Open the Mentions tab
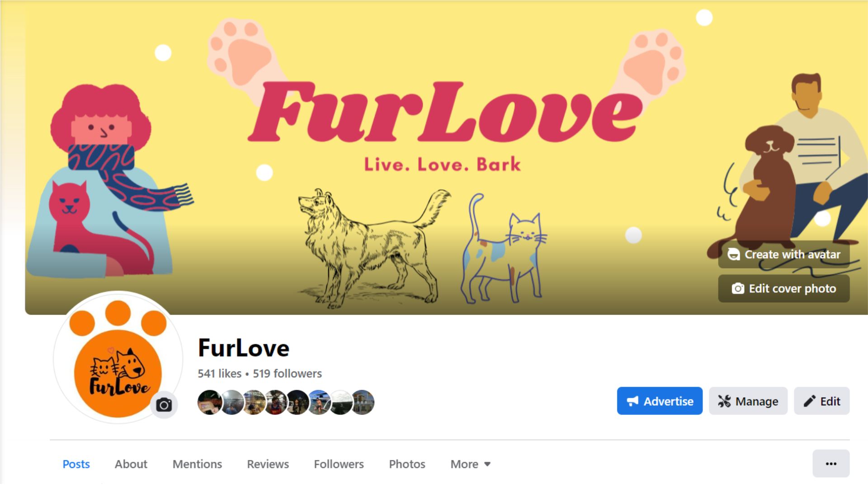Viewport: 868px width, 488px height. click(197, 464)
